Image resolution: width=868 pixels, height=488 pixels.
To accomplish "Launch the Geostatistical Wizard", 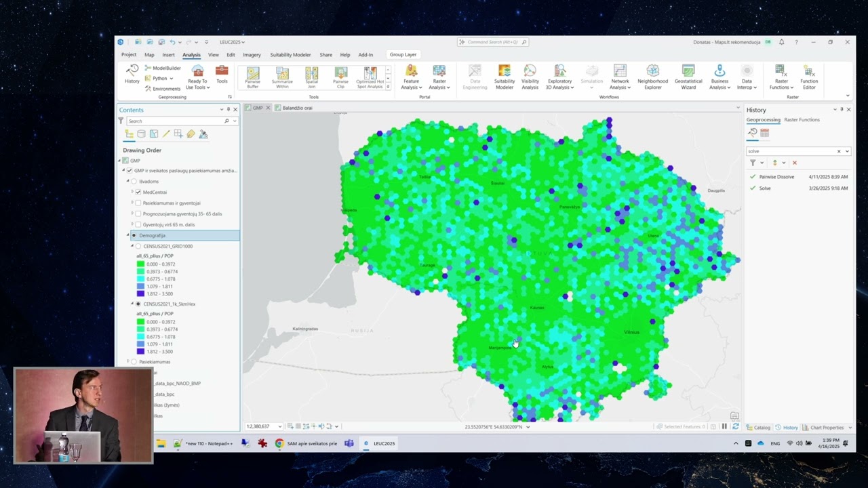I will (x=688, y=77).
